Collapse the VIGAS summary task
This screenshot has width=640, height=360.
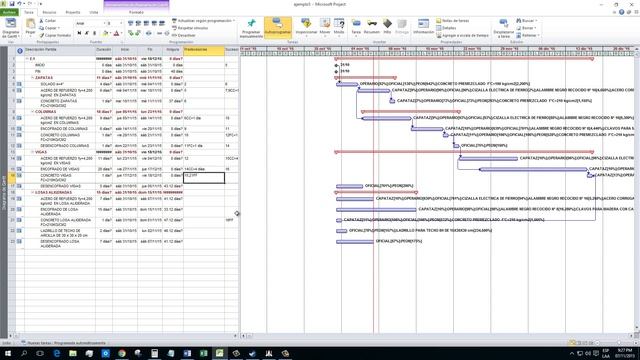(x=33, y=152)
